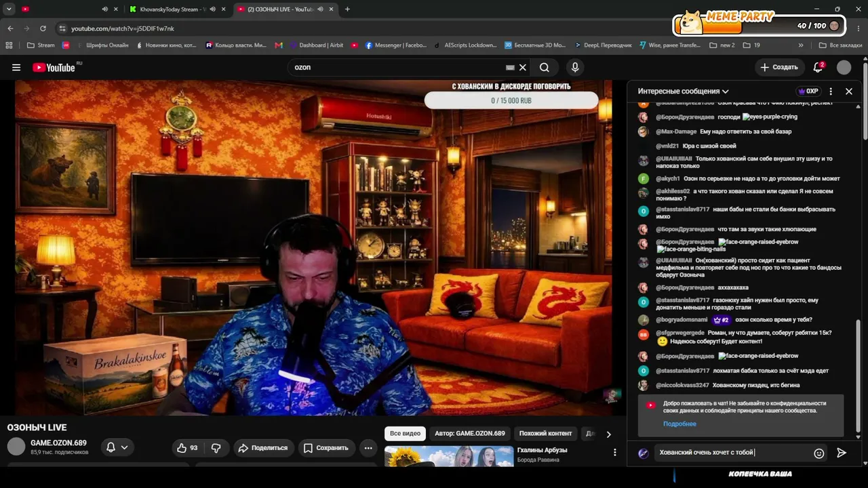Open the Dashboard | Airbit bookmark
868x488 pixels.
315,45
